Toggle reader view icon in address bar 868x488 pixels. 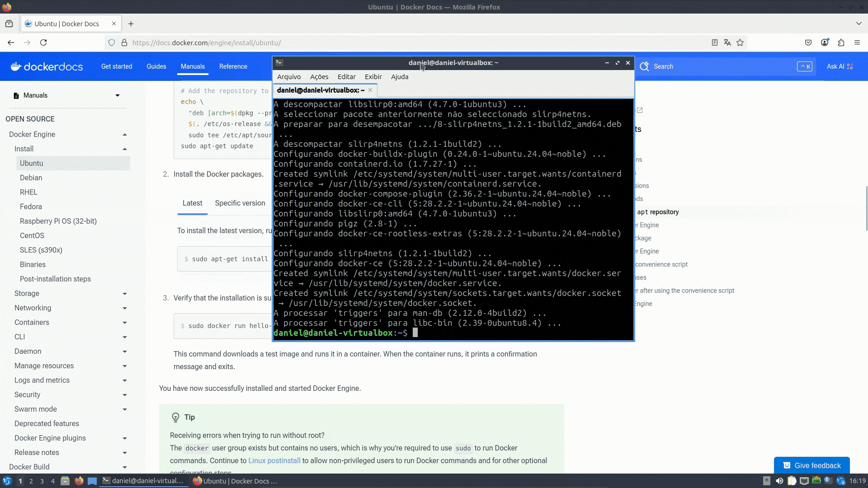click(x=715, y=42)
